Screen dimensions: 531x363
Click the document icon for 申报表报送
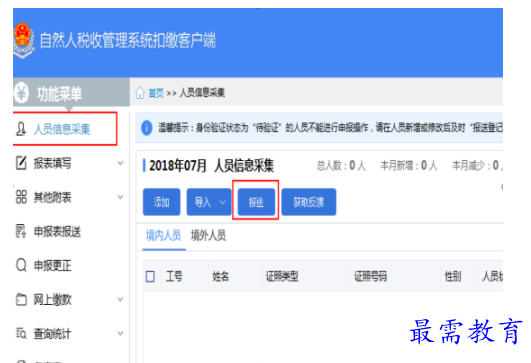(21, 231)
